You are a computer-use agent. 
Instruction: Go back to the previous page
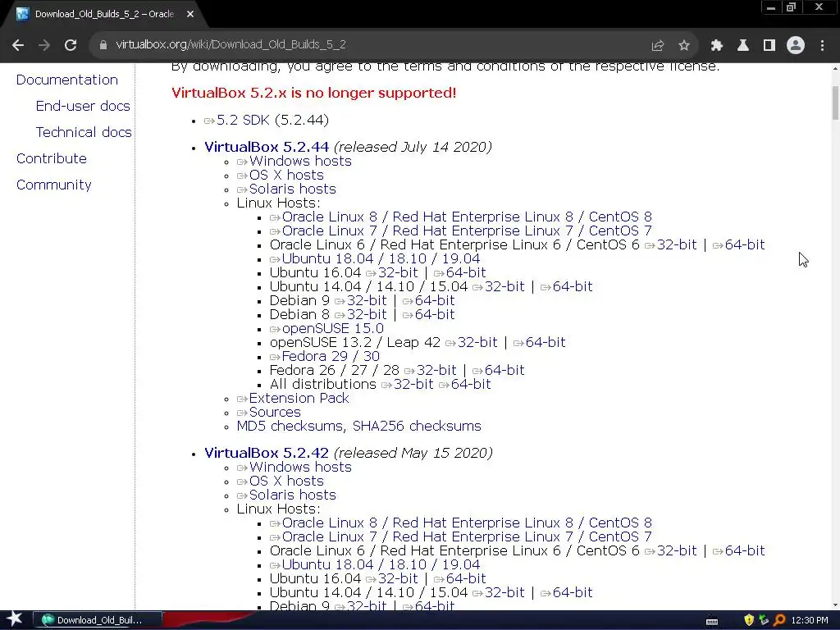(x=18, y=45)
